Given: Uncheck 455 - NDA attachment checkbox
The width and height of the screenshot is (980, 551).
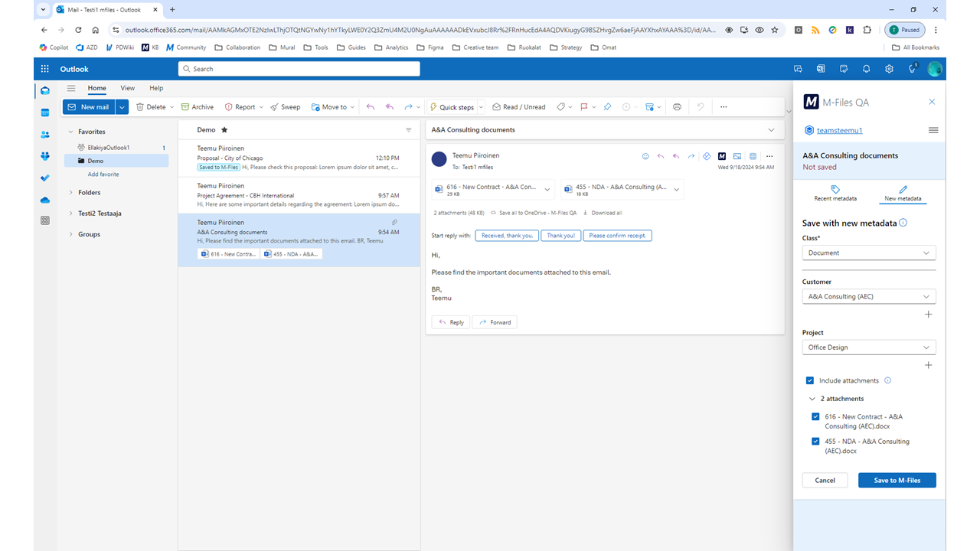Looking at the screenshot, I should tap(815, 442).
